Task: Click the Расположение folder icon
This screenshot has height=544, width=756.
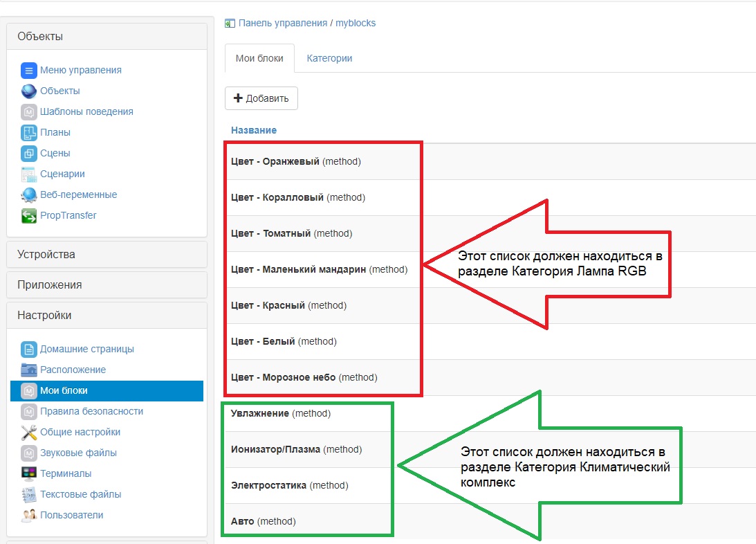Action: click(28, 370)
